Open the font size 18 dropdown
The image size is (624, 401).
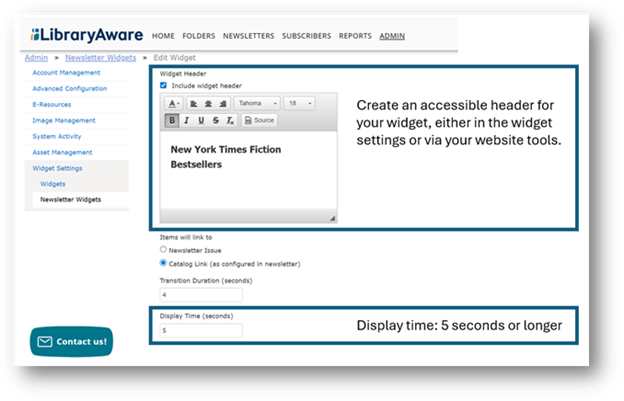[299, 103]
